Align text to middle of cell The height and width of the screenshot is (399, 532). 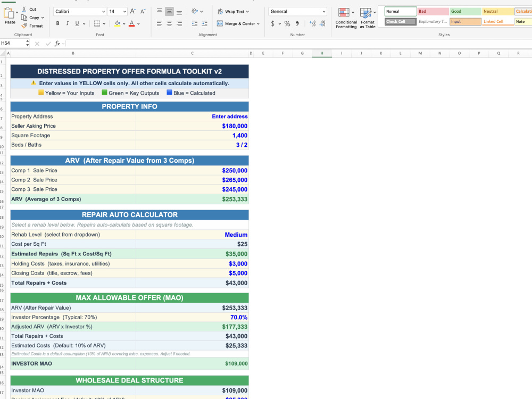pyautogui.click(x=169, y=12)
